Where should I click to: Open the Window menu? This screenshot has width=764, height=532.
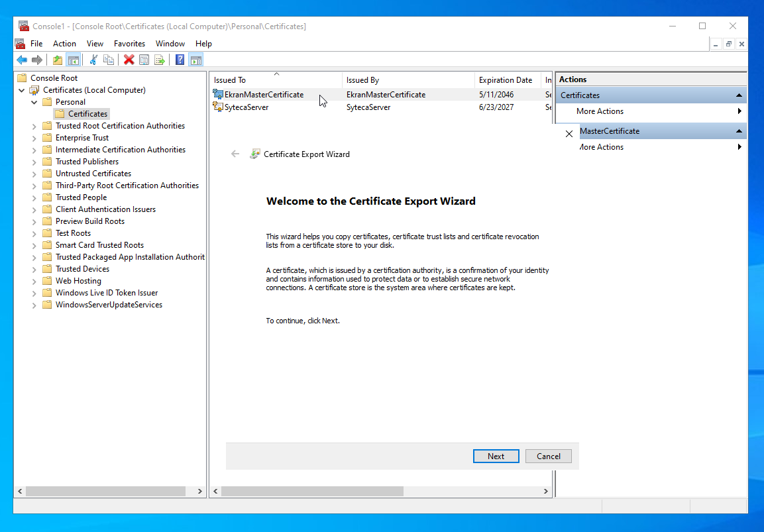[x=170, y=44]
